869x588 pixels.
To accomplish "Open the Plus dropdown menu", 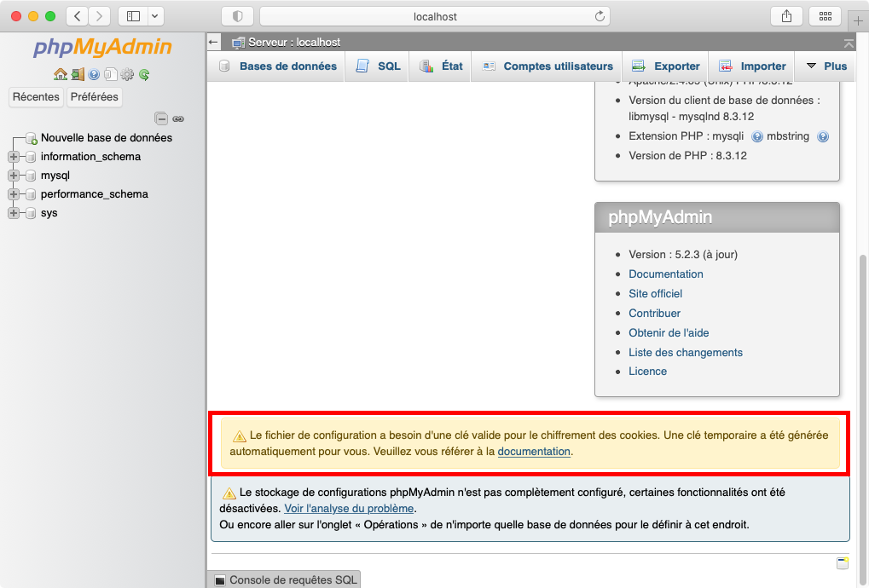I will 826,66.
